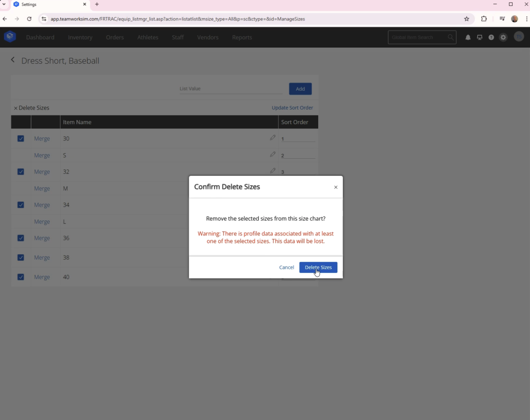Click the Delete Sizes link above table
This screenshot has width=530, height=420.
point(32,108)
